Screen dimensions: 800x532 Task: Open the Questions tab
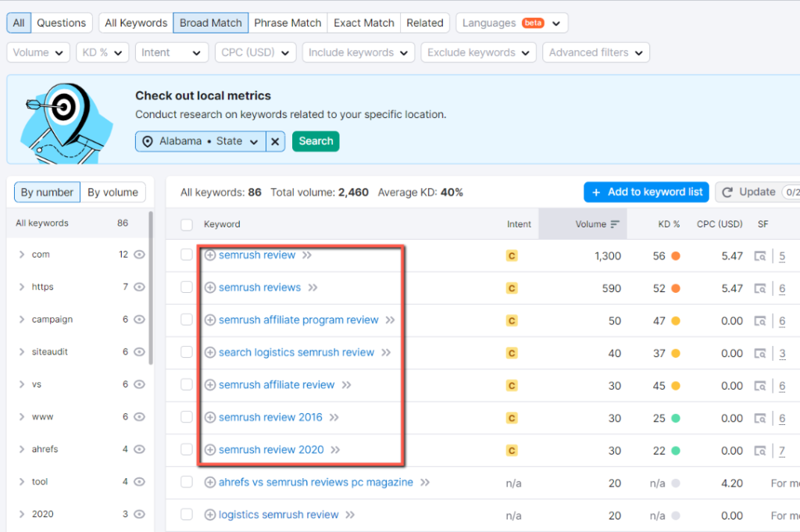coord(62,23)
